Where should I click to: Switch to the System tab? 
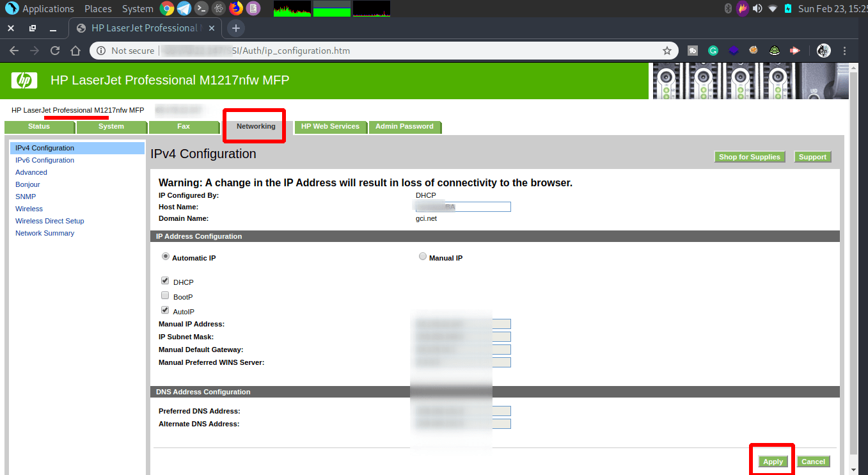click(111, 127)
